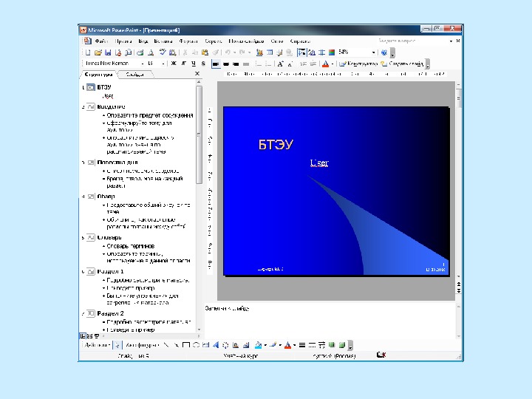Click the Конструктор button

click(x=358, y=64)
